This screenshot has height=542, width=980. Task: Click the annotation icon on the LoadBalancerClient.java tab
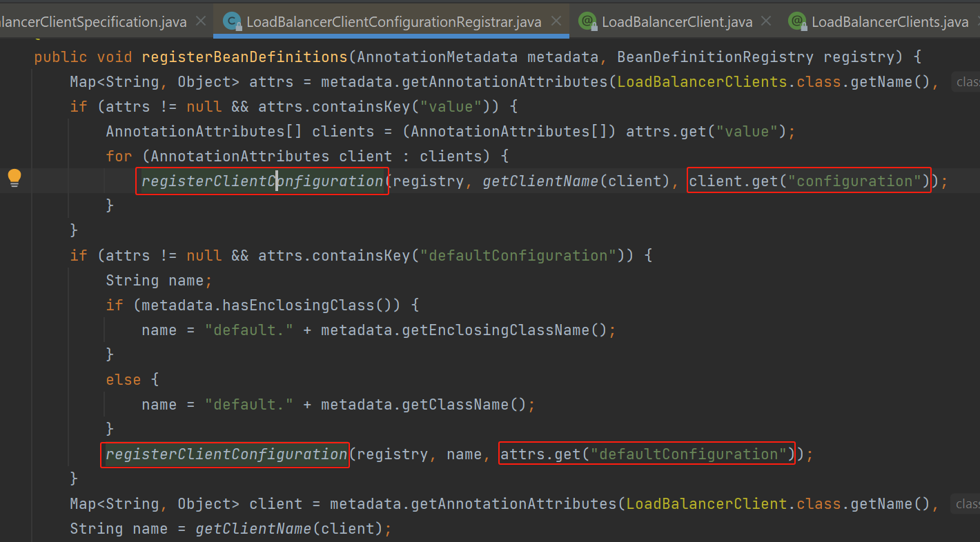click(587, 21)
